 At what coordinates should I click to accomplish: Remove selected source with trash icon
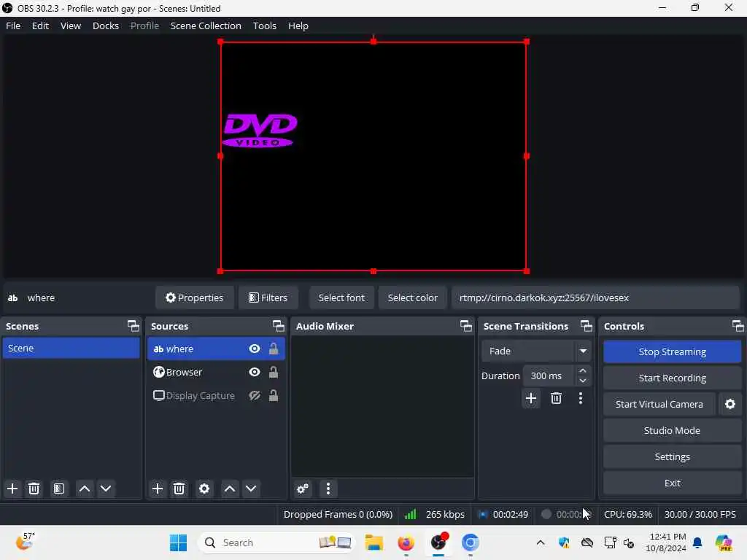179,489
